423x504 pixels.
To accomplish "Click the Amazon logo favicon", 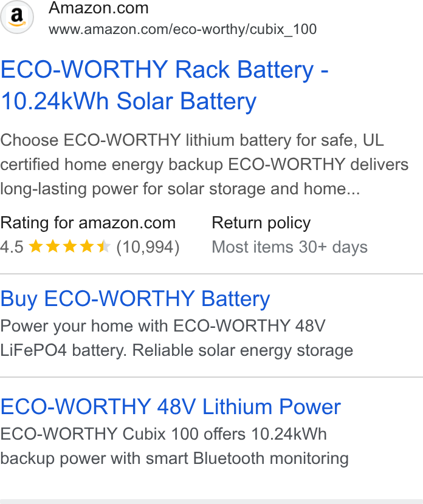I will pyautogui.click(x=17, y=17).
